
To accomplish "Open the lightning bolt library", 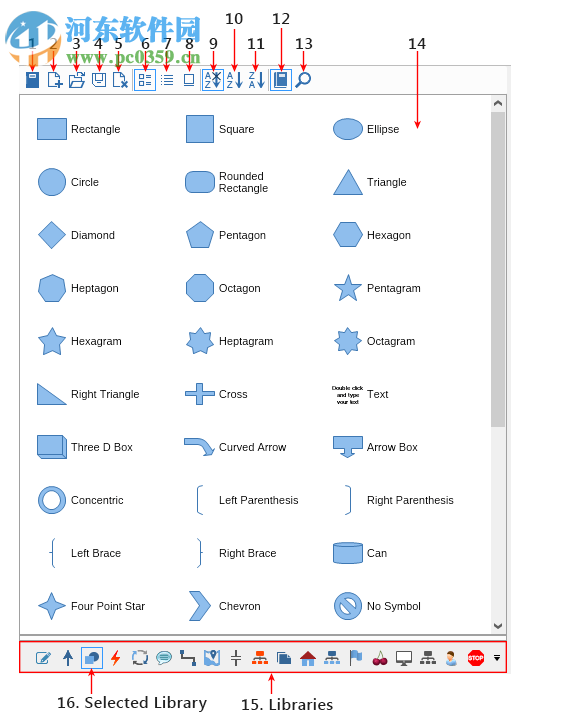I will (x=116, y=657).
